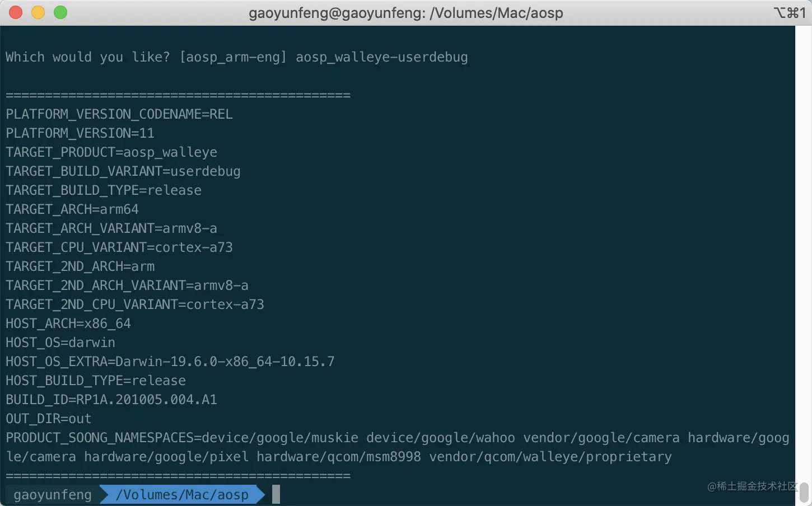Click the TARGET_ARCH=arm64 line
Screen dimensions: 812x506
[x=72, y=209]
